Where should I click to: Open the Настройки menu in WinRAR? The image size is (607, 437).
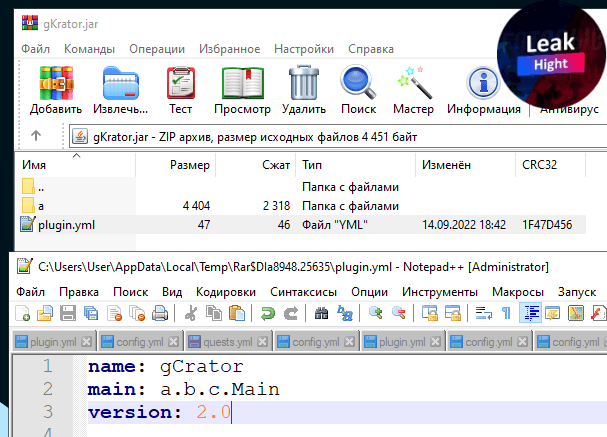click(304, 49)
